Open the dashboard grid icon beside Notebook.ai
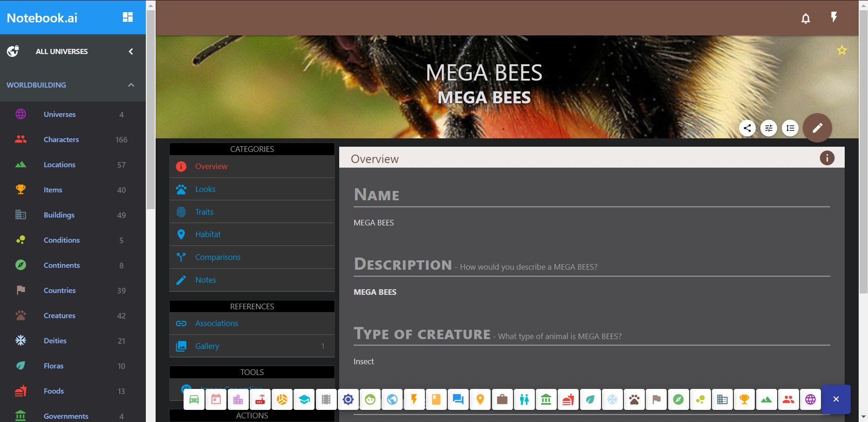Screen dimensions: 868x422 pos(128,17)
